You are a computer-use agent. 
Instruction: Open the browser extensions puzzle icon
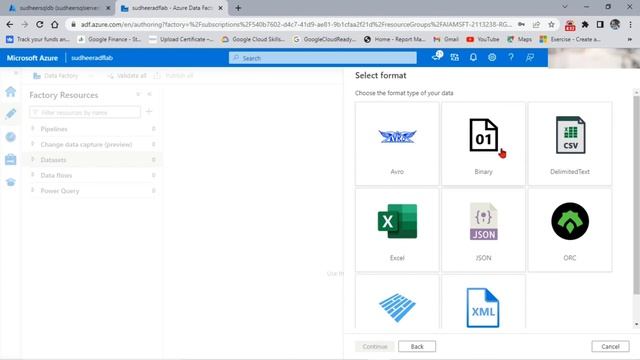pyautogui.click(x=585, y=24)
